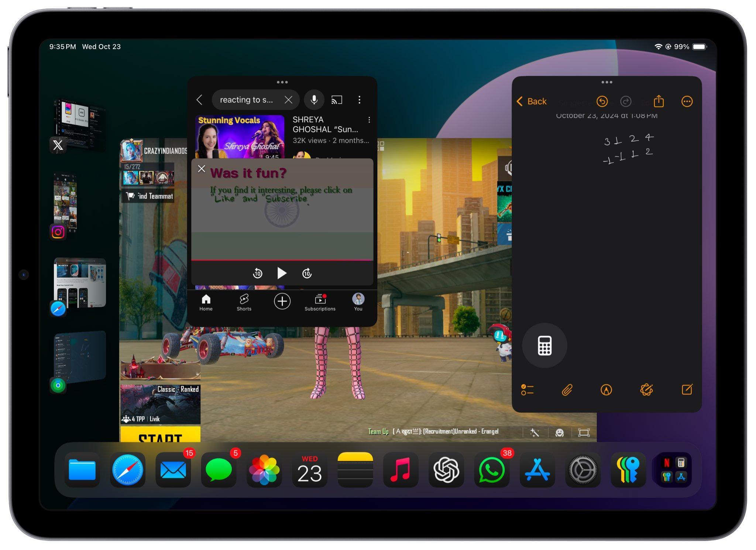Viewport: 756px width, 550px height.
Task: Clear the YouTube search text
Action: (x=288, y=100)
